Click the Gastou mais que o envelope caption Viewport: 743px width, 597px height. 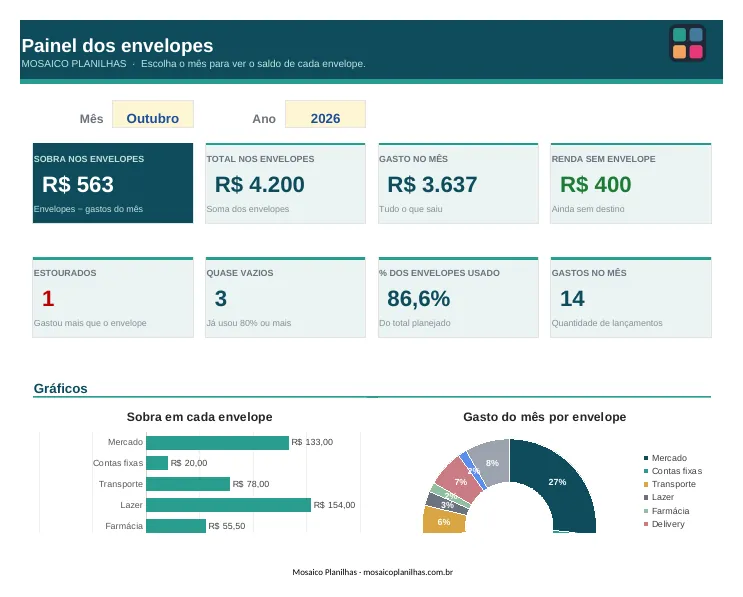[90, 323]
